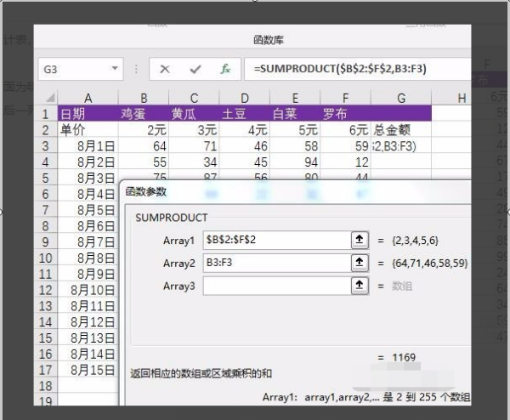510x420 pixels.
Task: Click the Array1 collapse dialog icon
Action: pos(360,241)
